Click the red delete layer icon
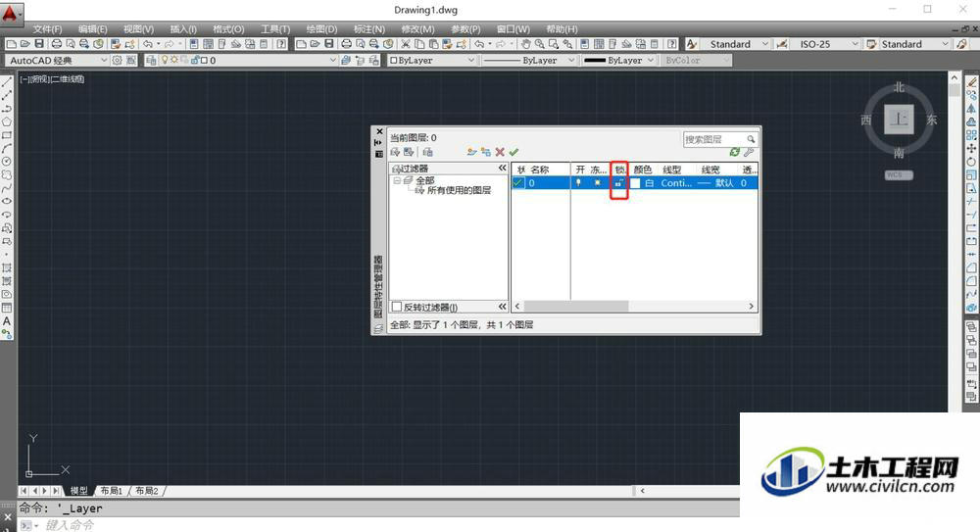 coord(500,152)
